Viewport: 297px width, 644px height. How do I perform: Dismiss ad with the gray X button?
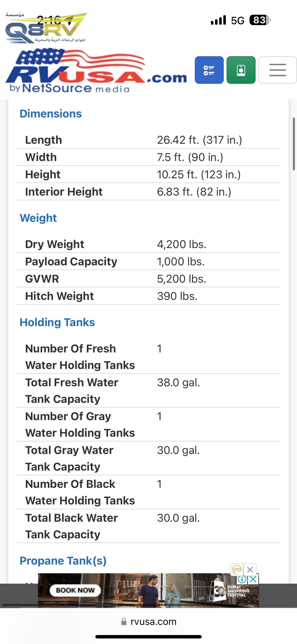[250, 570]
